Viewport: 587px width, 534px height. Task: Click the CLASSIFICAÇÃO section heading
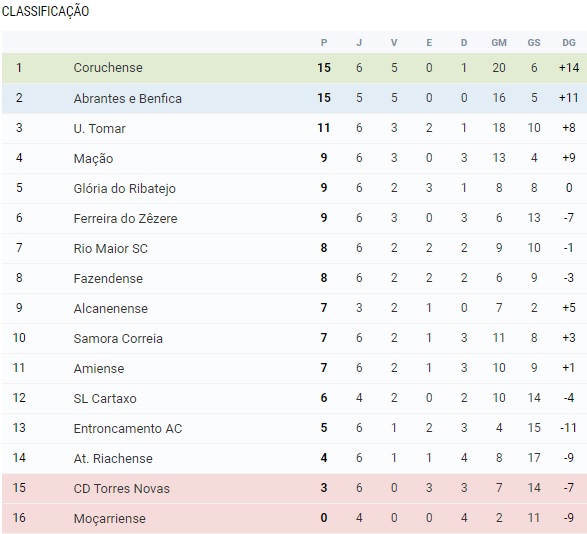click(45, 11)
